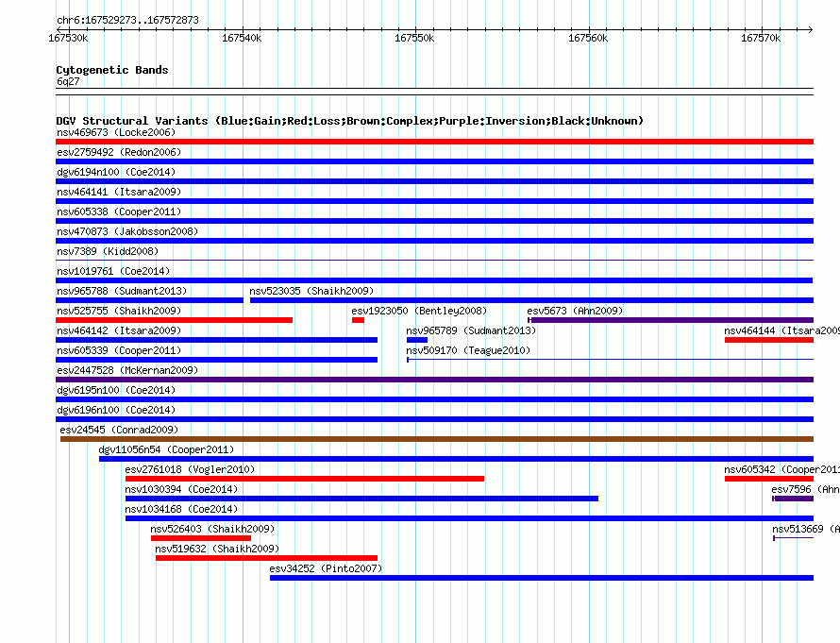Click the short red esv1923050 loss bar
This screenshot has height=643, width=840.
coord(358,320)
